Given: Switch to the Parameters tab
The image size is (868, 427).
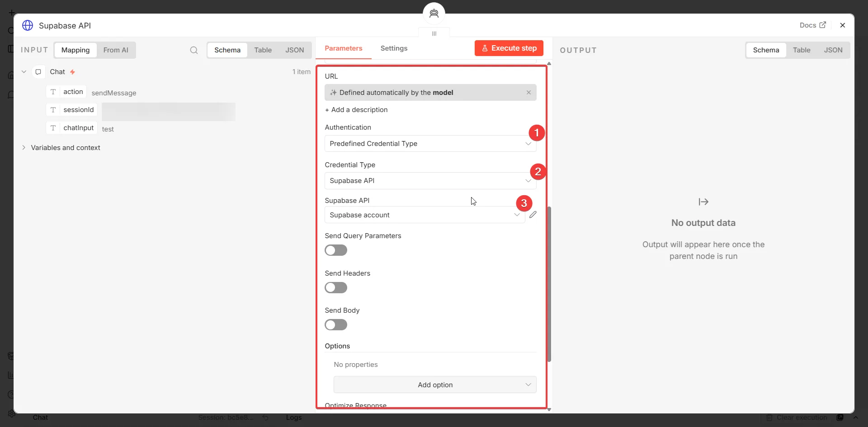Looking at the screenshot, I should [x=344, y=48].
